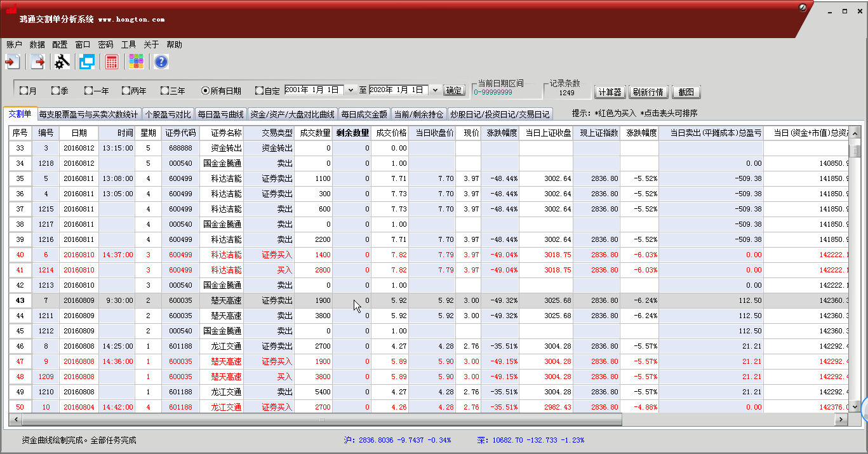Sort by the 剩余数量 column header

(x=352, y=133)
